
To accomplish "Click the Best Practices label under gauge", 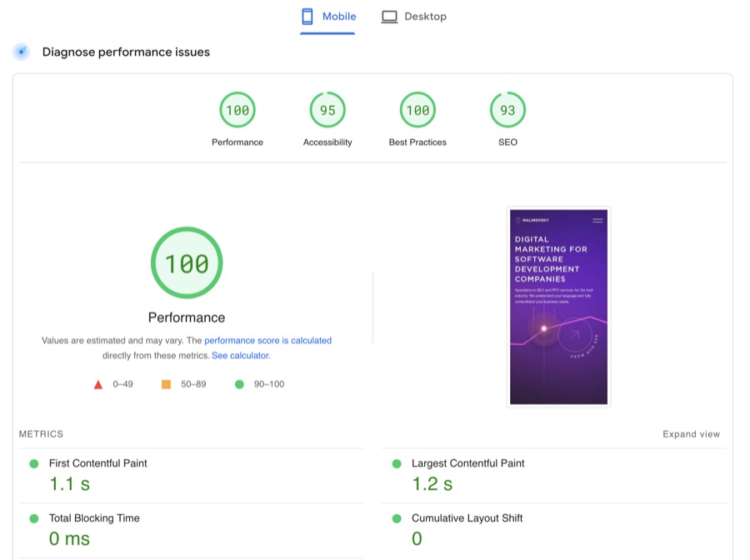I will pyautogui.click(x=417, y=142).
